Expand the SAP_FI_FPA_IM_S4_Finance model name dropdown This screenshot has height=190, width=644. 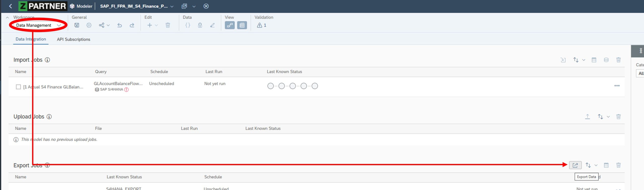172,6
